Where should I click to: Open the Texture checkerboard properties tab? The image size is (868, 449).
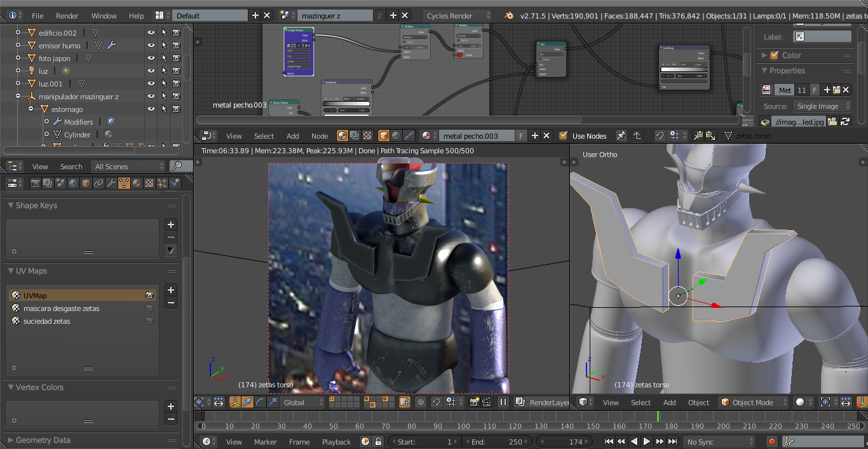(149, 183)
